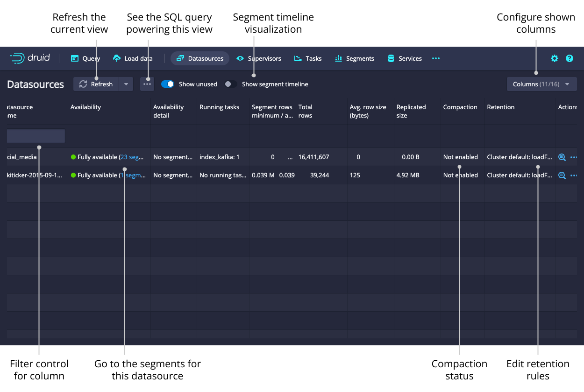Open the settings gear icon
Screen dimensions: 584x392
[554, 58]
